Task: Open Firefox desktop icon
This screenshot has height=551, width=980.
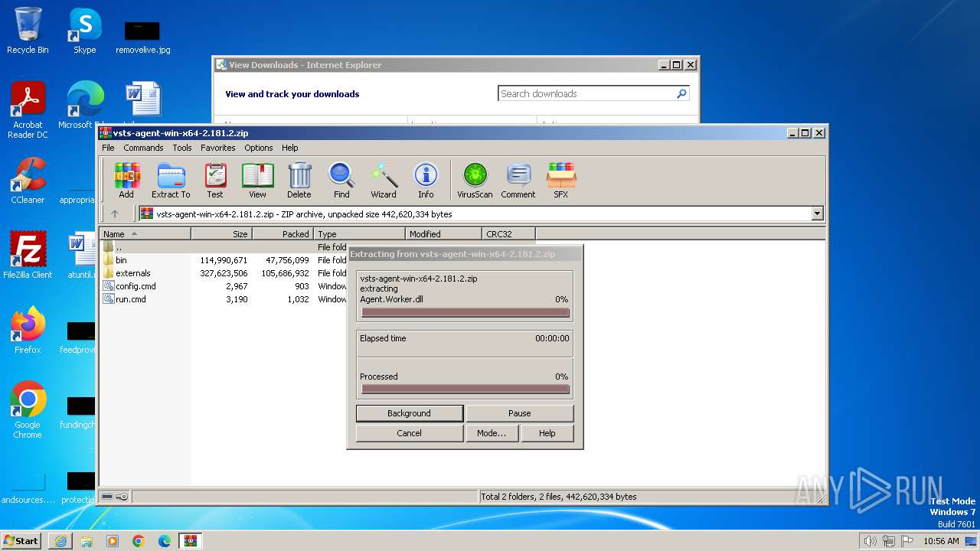Action: coord(28,330)
